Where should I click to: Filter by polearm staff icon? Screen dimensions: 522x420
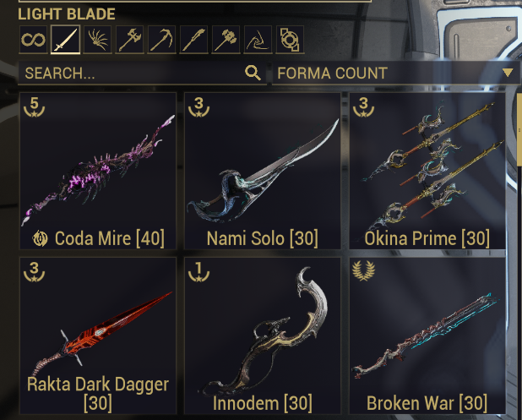[193, 40]
